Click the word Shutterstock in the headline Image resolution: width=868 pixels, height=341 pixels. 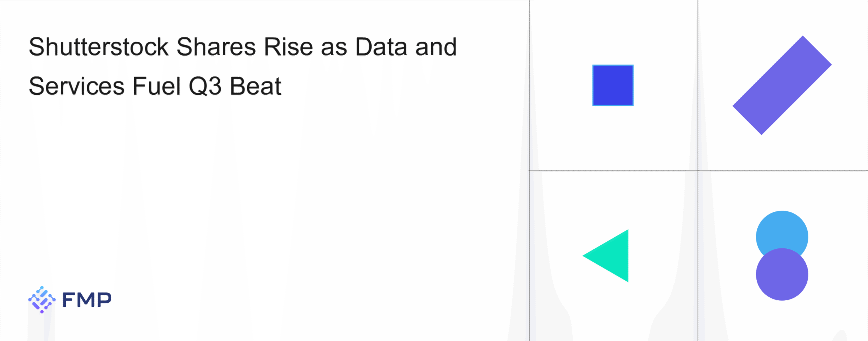(98, 47)
